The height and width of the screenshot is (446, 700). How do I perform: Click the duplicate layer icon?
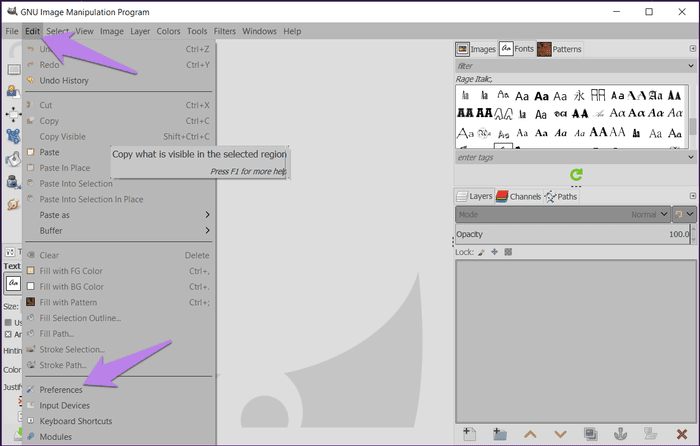(x=590, y=434)
